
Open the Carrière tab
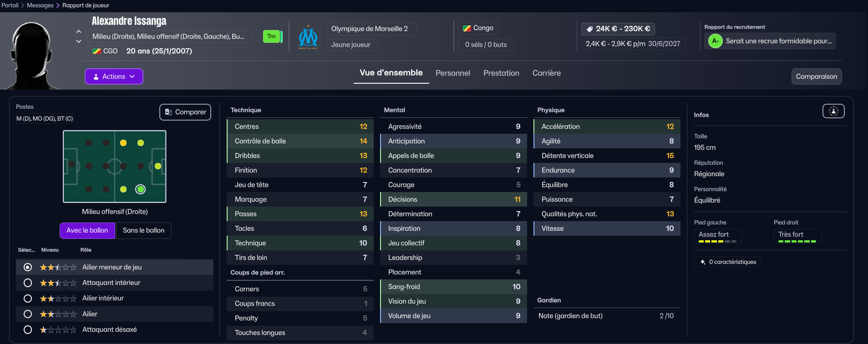tap(546, 73)
